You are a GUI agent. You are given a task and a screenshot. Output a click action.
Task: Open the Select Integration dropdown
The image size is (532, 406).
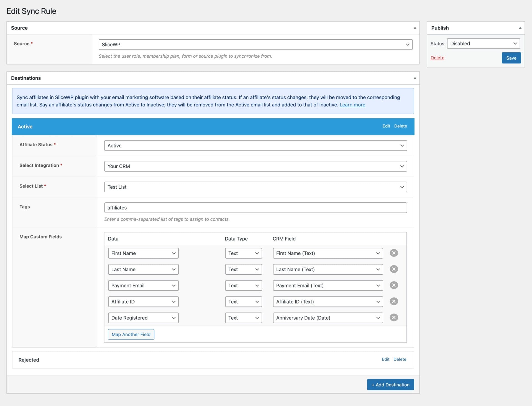point(255,166)
